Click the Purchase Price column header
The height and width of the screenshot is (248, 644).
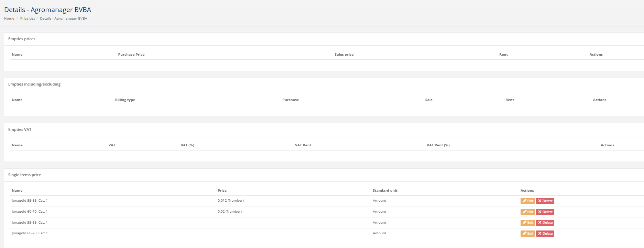tap(131, 55)
